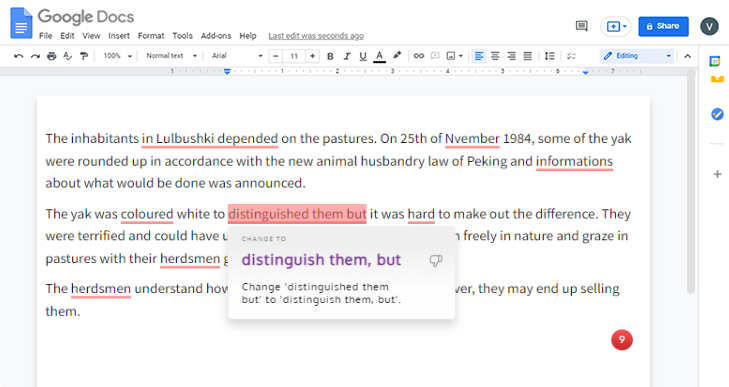Get more add-ons with plus icon
The image size is (729, 387).
[717, 174]
